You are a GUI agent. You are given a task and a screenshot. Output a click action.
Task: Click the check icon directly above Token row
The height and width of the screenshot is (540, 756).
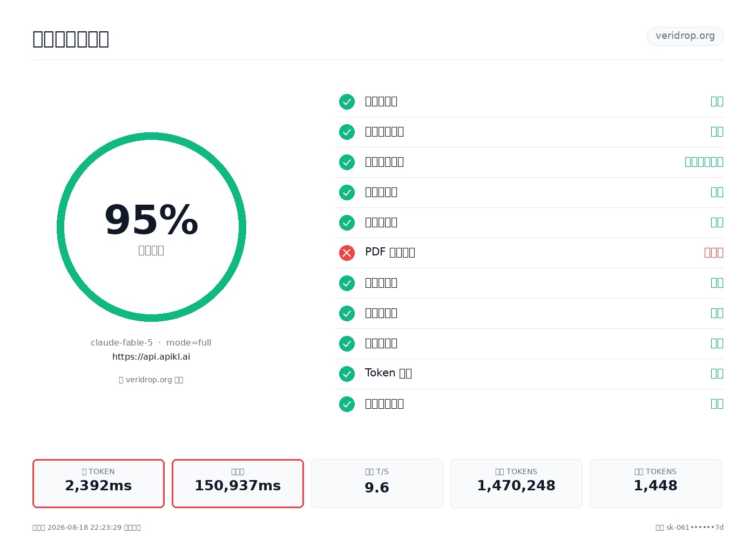347,343
